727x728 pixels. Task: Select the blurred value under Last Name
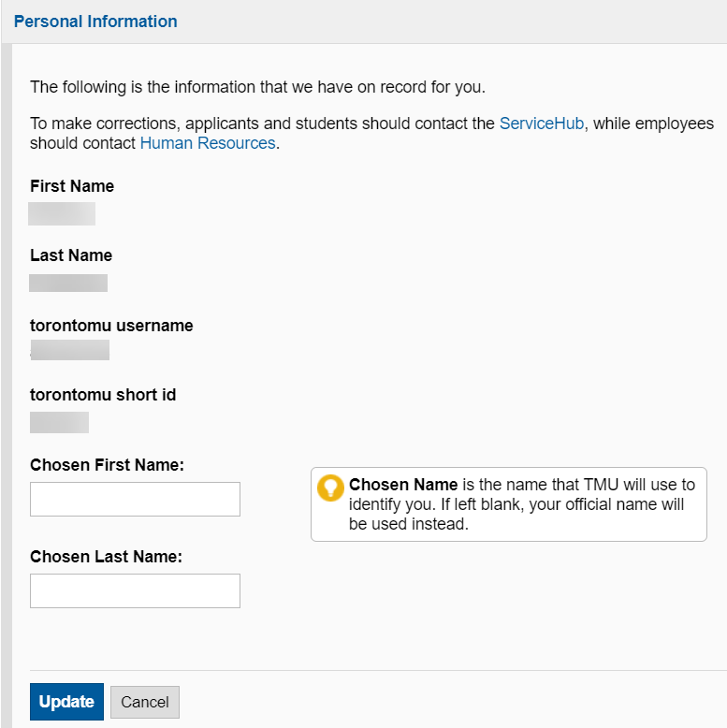(68, 283)
